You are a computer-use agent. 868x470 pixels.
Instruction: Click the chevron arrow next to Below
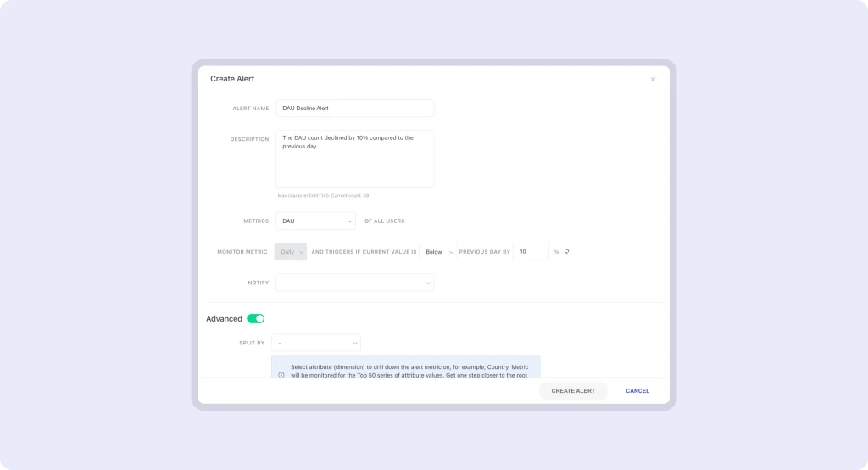coord(451,252)
